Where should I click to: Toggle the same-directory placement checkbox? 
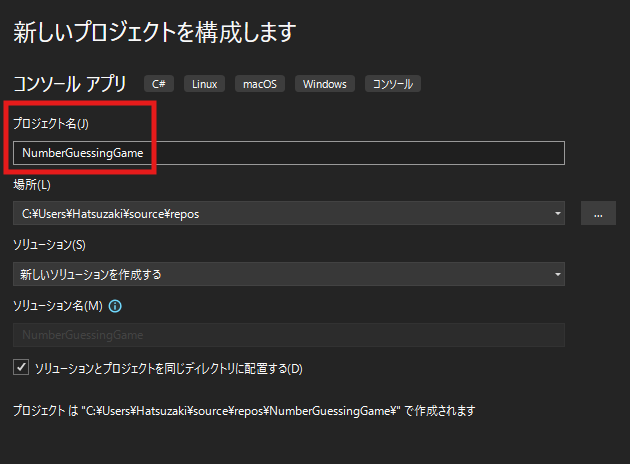tap(21, 367)
